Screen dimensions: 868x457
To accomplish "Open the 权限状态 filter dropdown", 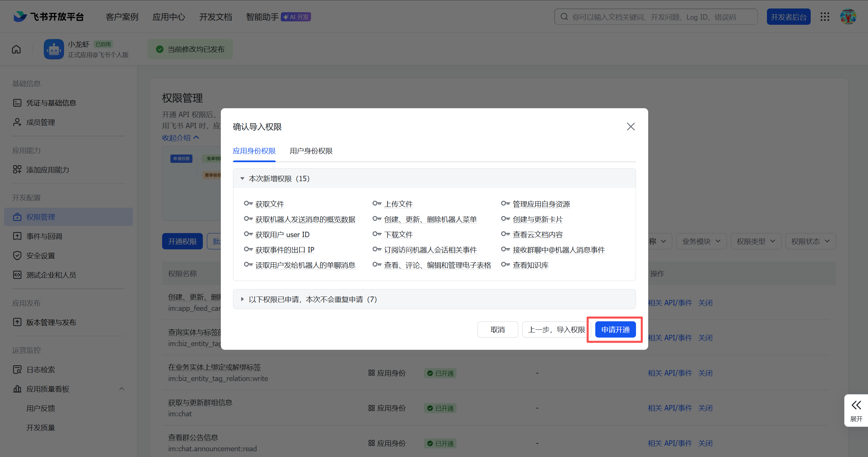I will click(x=810, y=241).
